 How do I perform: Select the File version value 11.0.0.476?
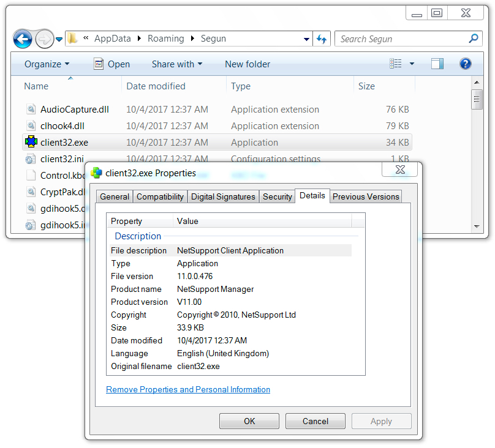click(195, 276)
